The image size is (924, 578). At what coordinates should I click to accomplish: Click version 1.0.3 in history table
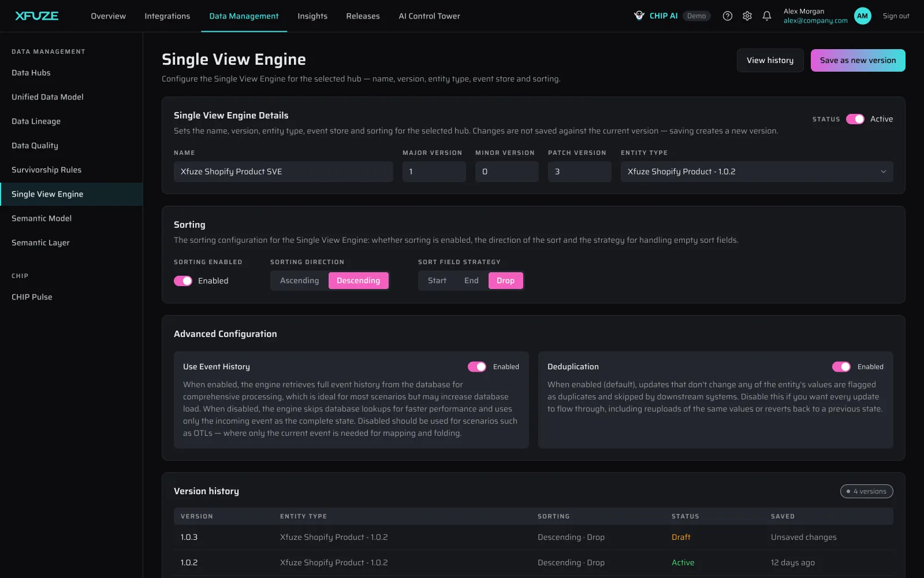pyautogui.click(x=189, y=538)
